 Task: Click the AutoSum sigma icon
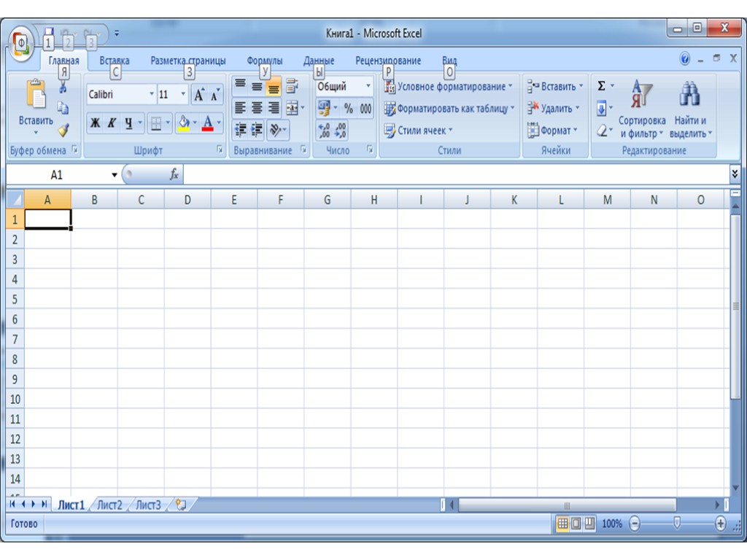click(602, 86)
